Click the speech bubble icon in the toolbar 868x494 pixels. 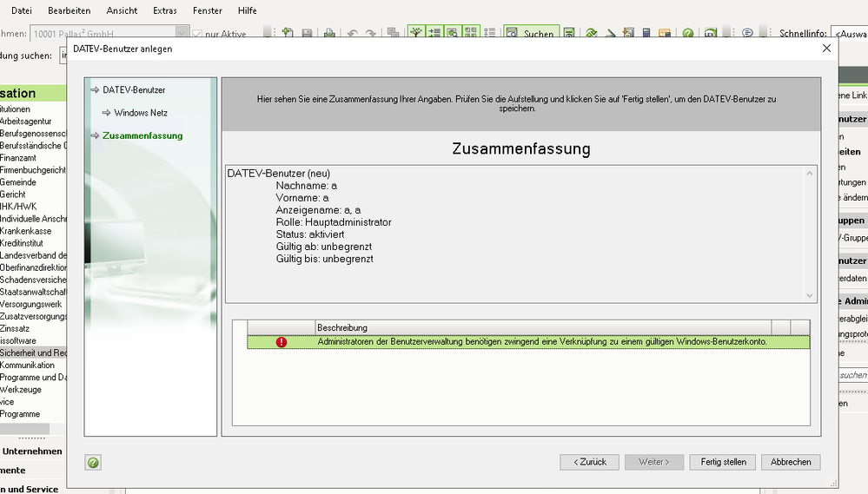tap(747, 34)
